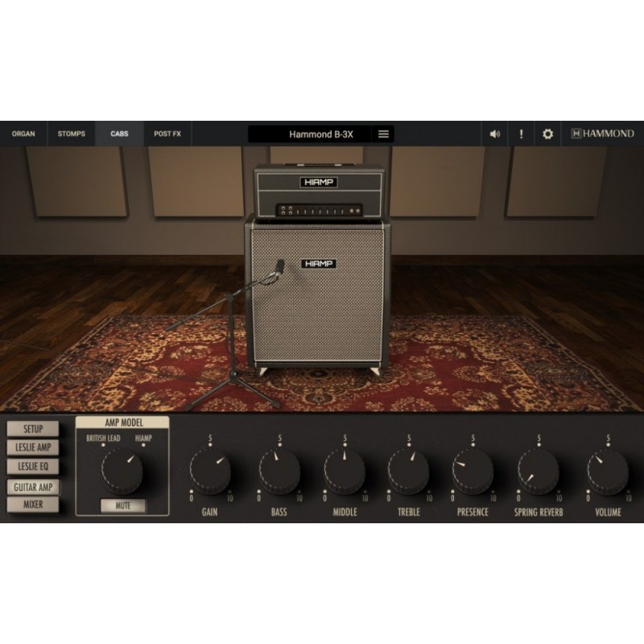The image size is (644, 644).
Task: Switch to the GUITAR AMP panel
Action: click(34, 488)
